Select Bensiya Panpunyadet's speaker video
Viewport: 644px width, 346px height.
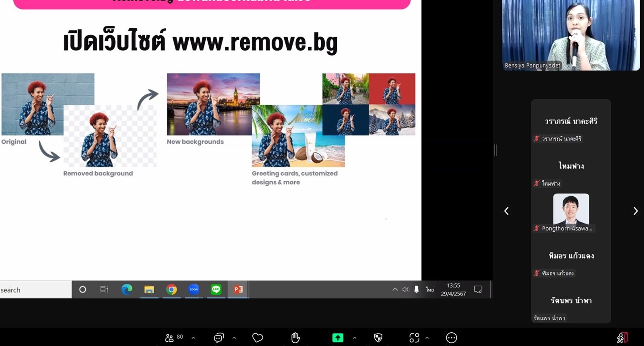(x=571, y=35)
